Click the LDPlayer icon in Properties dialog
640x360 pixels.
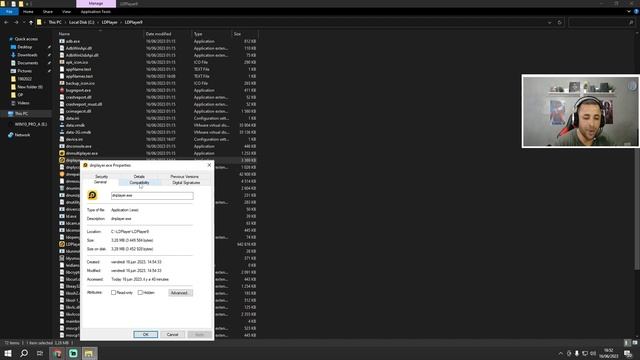pyautogui.click(x=93, y=195)
